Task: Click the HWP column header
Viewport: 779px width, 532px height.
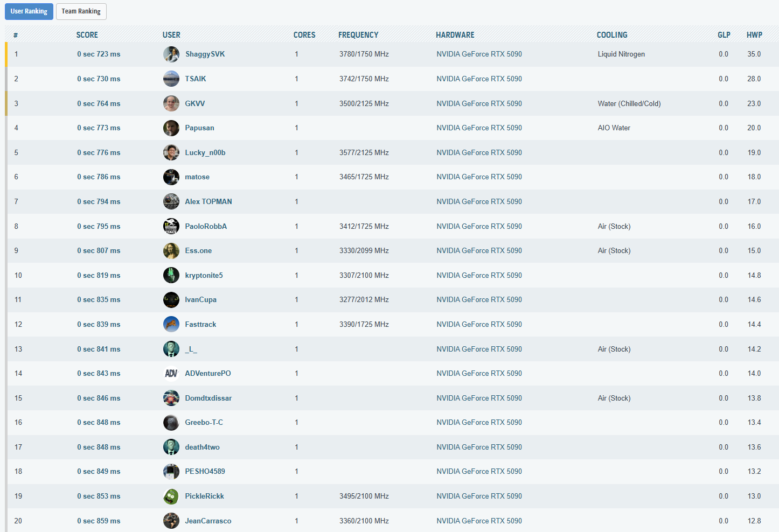Action: click(x=754, y=35)
